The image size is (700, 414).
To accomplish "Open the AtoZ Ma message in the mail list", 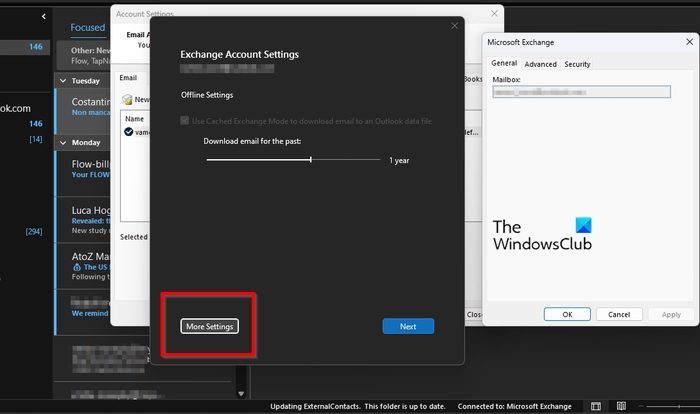I will [83, 266].
